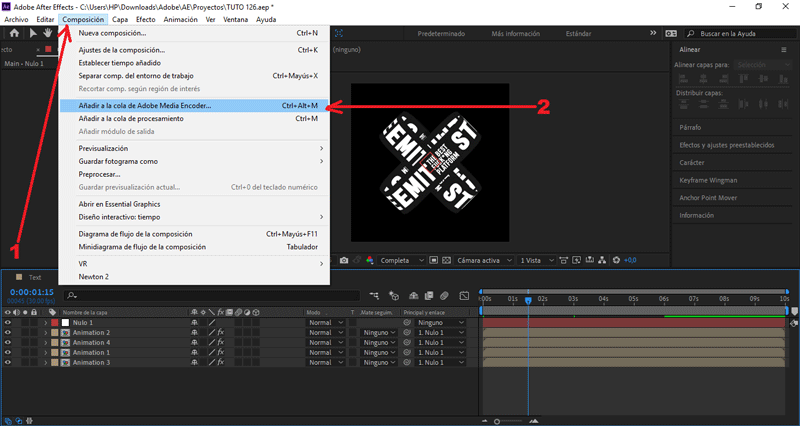The height and width of the screenshot is (426, 800).
Task: Toggle the shy switch on the Nulo 1 layer
Action: click(x=194, y=323)
